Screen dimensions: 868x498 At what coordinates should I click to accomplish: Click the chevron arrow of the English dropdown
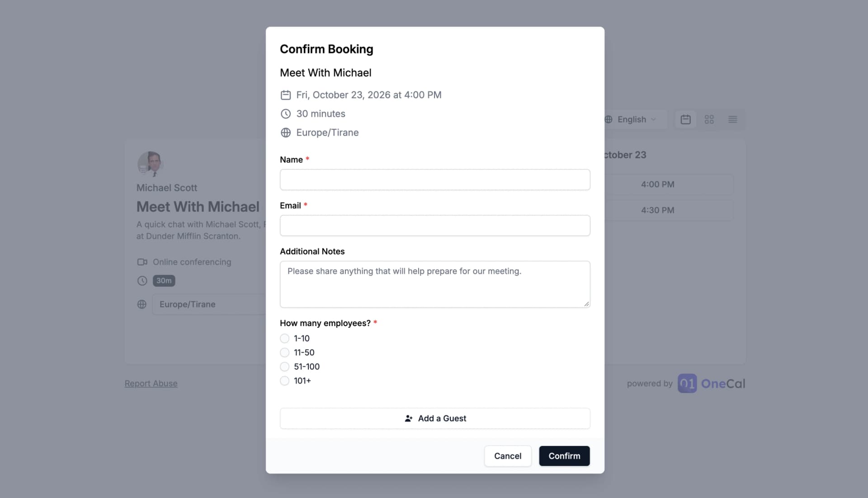653,119
